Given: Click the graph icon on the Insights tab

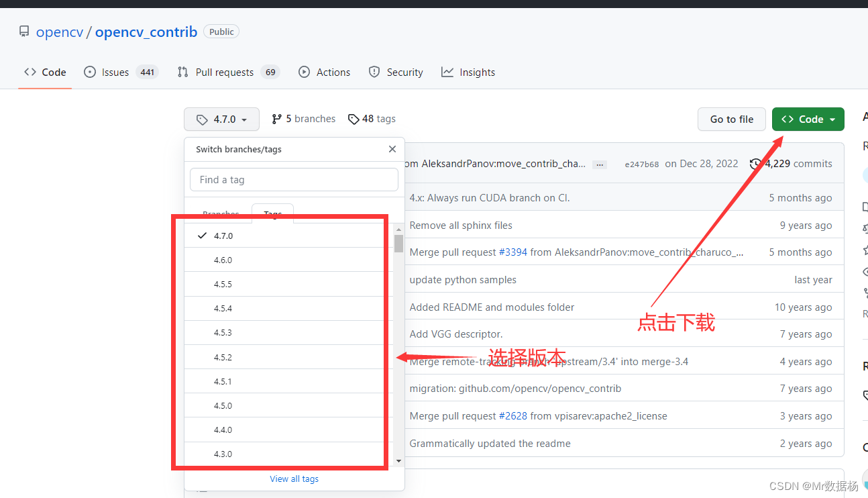Looking at the screenshot, I should pyautogui.click(x=447, y=72).
